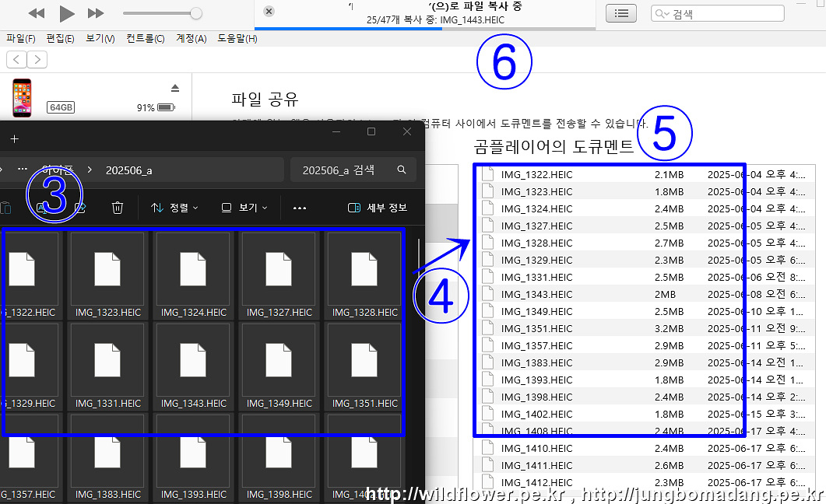Screen dimensions: 826x504
Task: Click the play button in iTunes
Action: point(66,14)
